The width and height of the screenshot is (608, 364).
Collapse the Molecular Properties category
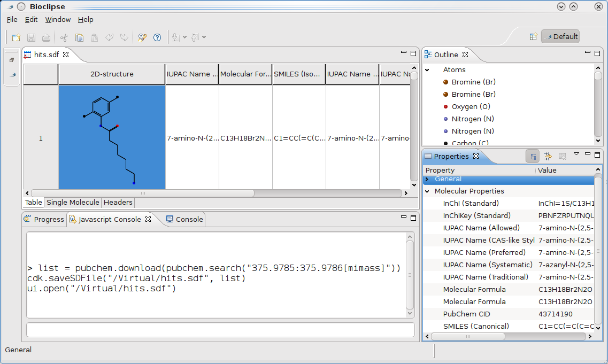point(427,191)
